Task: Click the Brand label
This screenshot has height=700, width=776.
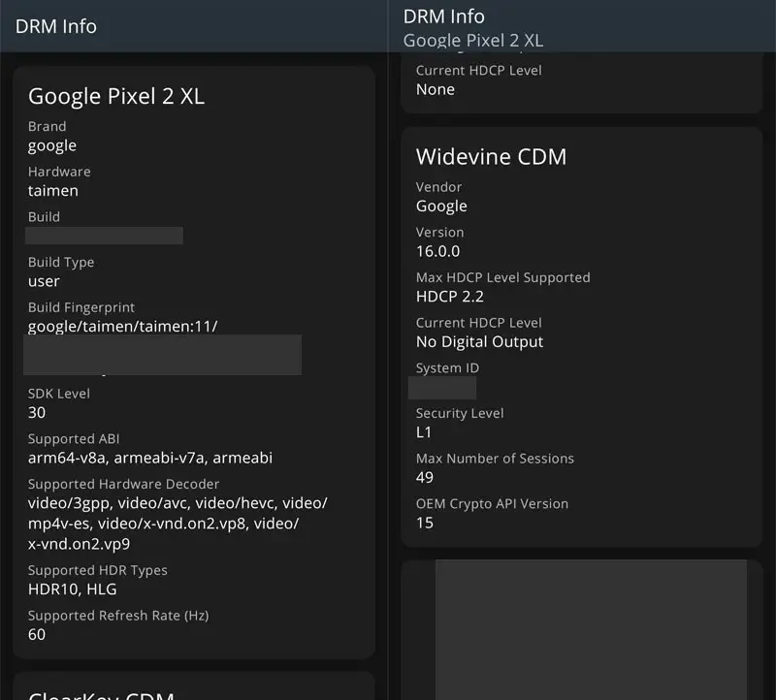Action: point(47,126)
